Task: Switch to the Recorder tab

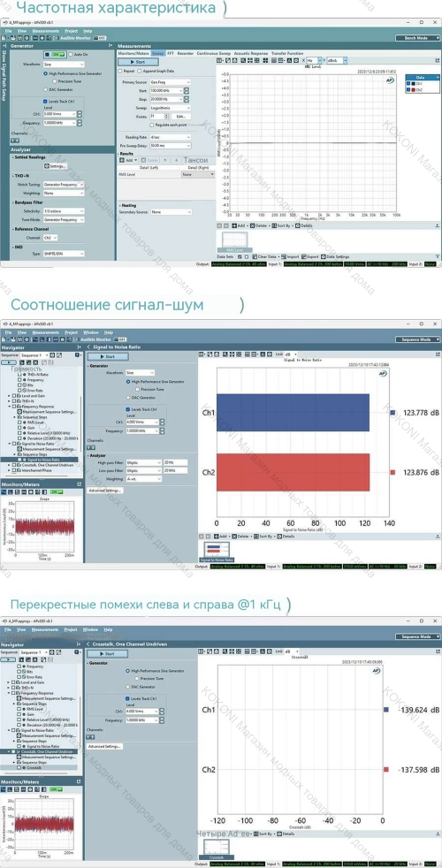Action: tap(186, 53)
